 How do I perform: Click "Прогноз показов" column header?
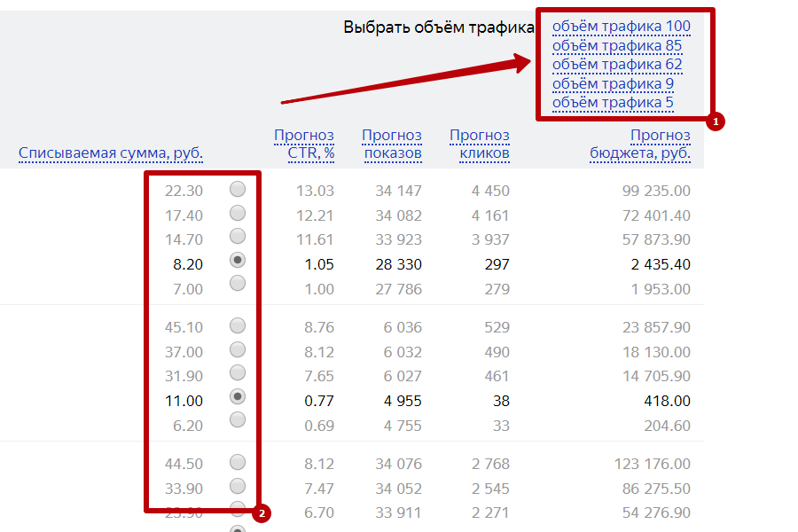point(392,145)
